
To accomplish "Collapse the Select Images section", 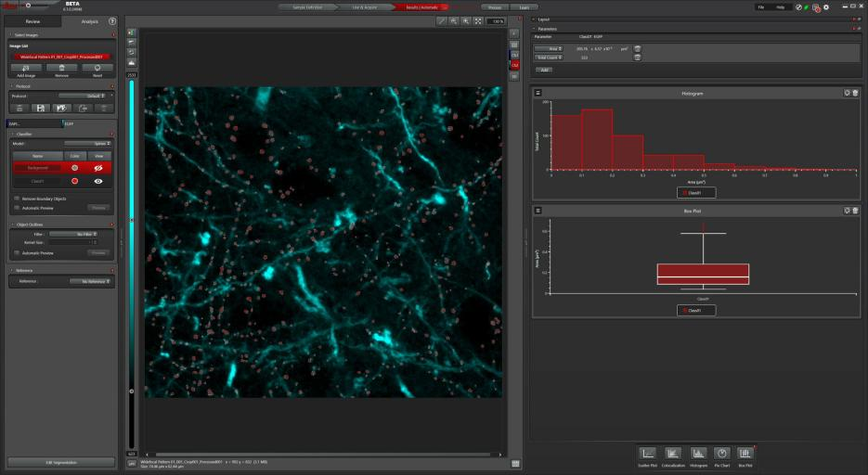I will [11, 35].
